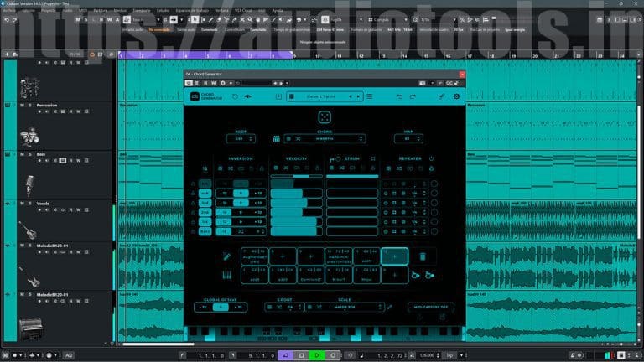Open the Estudio menu
Image resolution: width=644 pixels, height=362 pixels.
point(163,10)
